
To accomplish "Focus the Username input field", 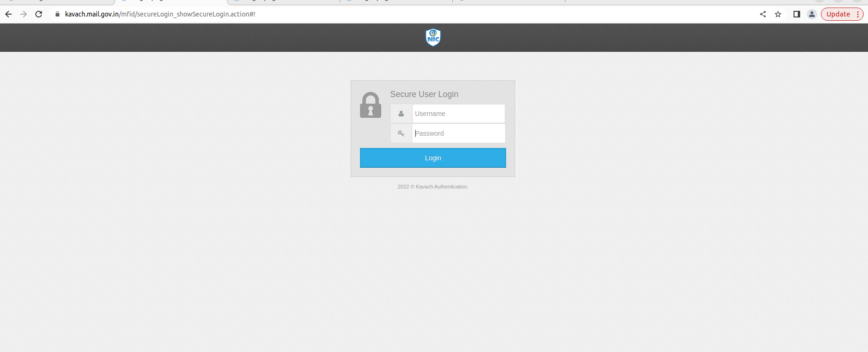I will (459, 114).
